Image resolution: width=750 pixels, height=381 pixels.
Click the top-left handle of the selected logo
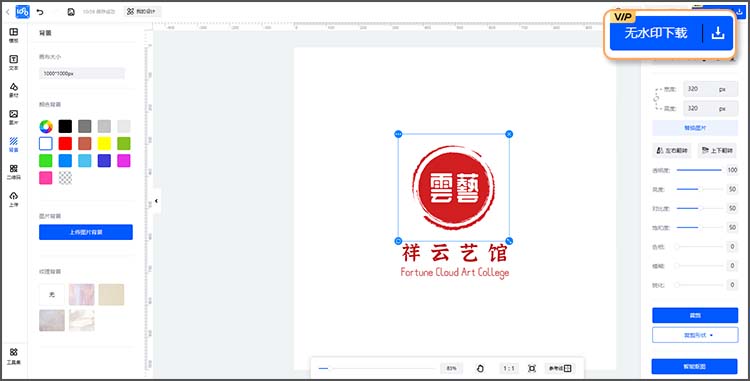398,134
